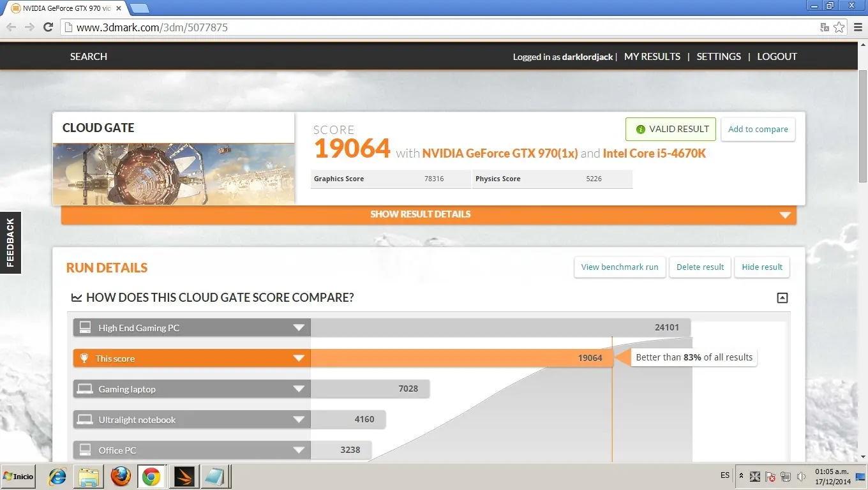This screenshot has width=868, height=490.
Task: Click the Physics Score value 5226
Action: coord(594,179)
